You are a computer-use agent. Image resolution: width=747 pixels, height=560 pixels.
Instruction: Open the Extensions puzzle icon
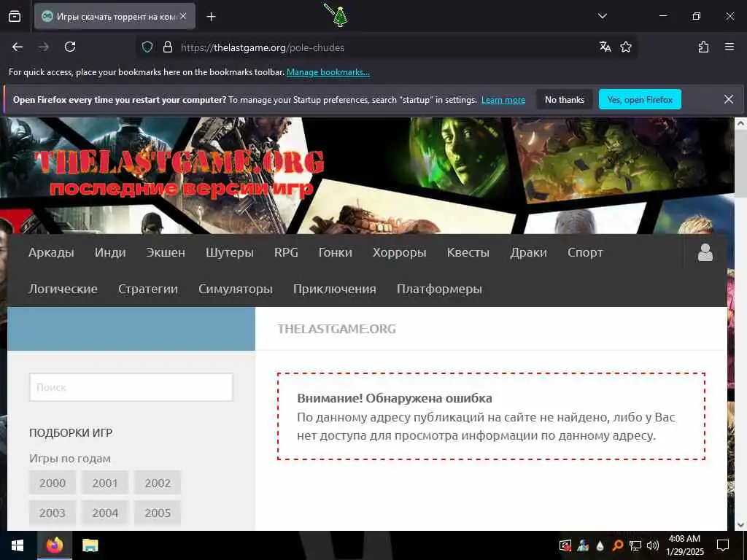[703, 47]
